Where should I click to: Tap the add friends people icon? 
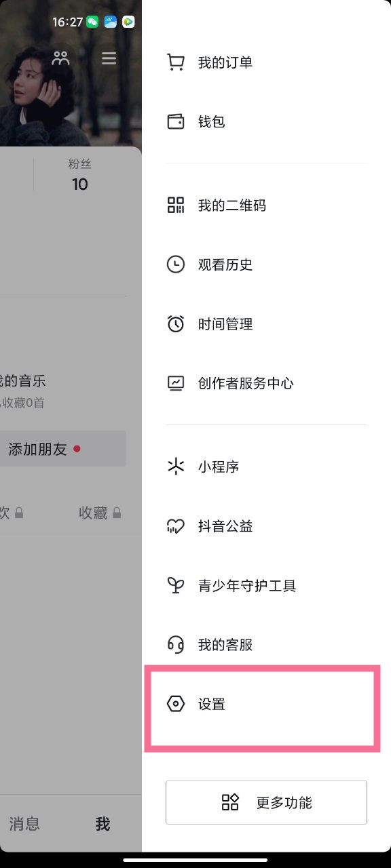tap(60, 58)
